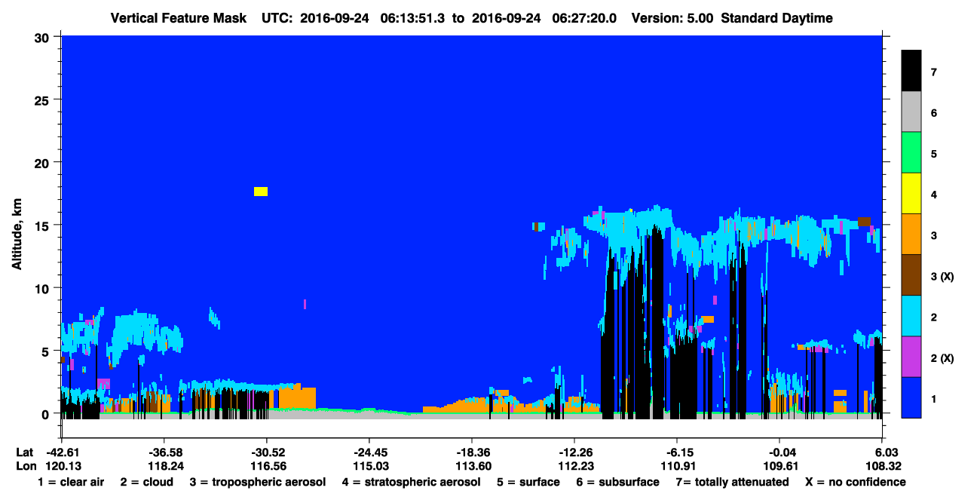Pick the cyan cloud legend swatch
This screenshot has height=503, width=980.
(911, 316)
